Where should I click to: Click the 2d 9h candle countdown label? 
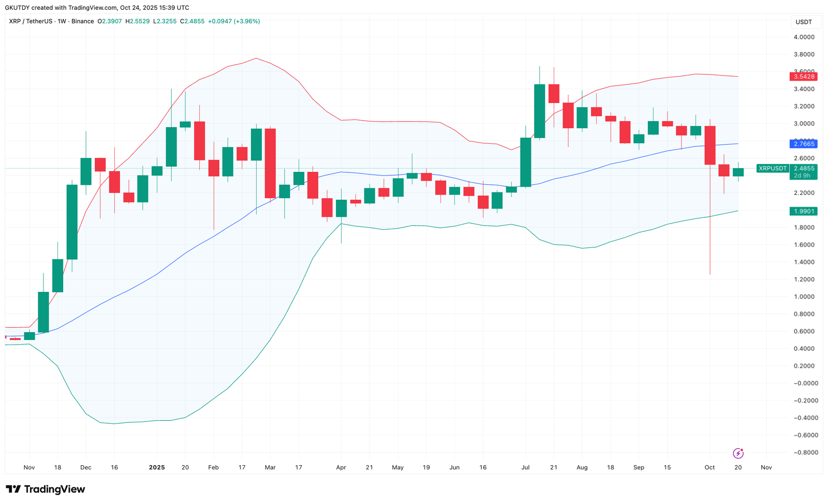[802, 176]
